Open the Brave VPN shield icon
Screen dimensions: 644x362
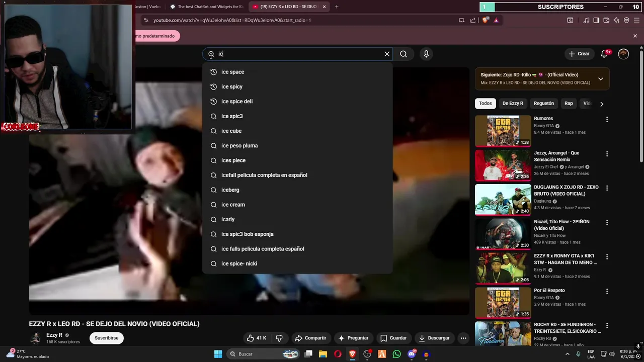[626, 20]
